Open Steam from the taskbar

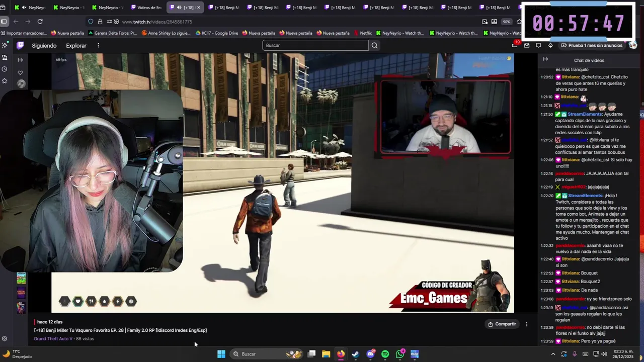[355, 354]
